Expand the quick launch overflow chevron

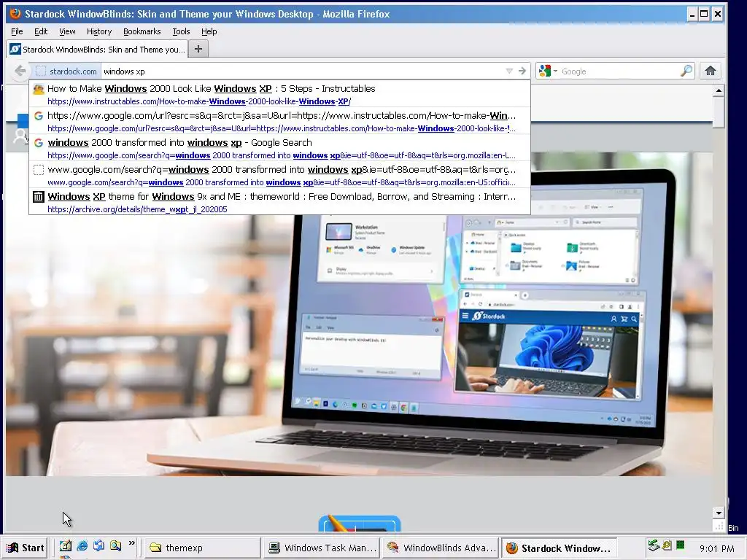132,543
